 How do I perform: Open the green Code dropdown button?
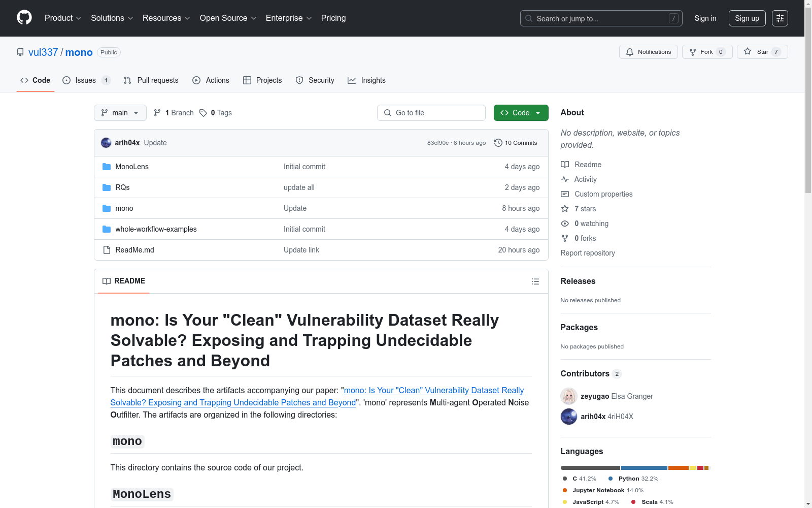pyautogui.click(x=521, y=113)
